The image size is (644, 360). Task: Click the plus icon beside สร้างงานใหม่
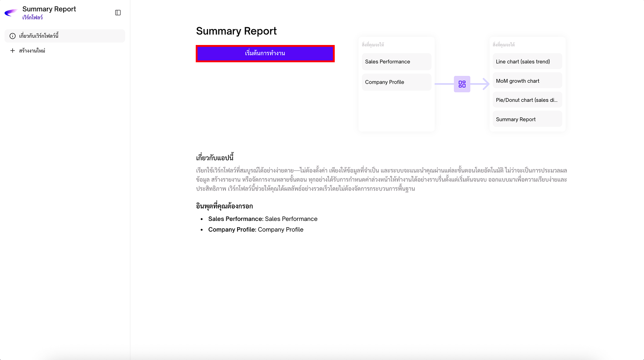pos(13,51)
